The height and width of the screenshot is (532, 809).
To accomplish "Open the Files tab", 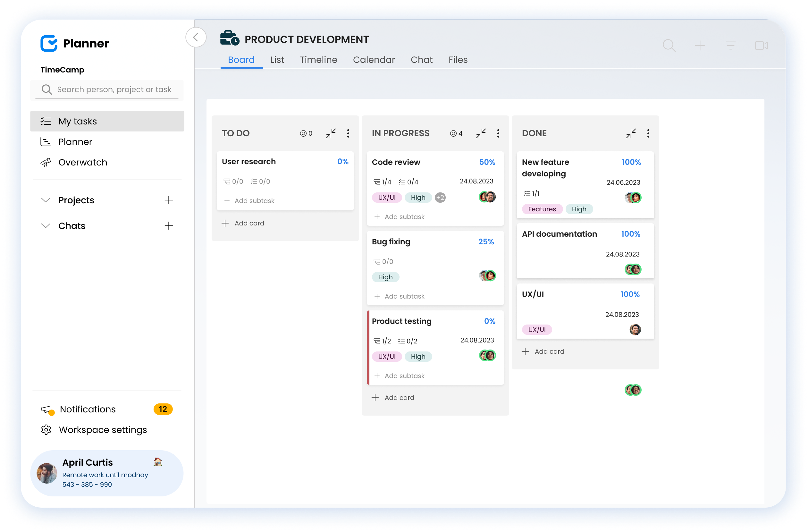I will click(x=458, y=60).
